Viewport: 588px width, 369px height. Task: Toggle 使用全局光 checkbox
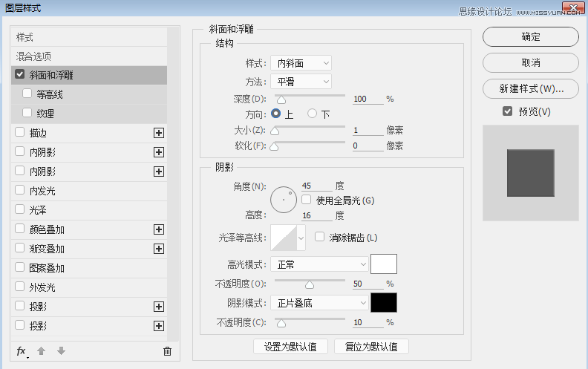pyautogui.click(x=307, y=200)
